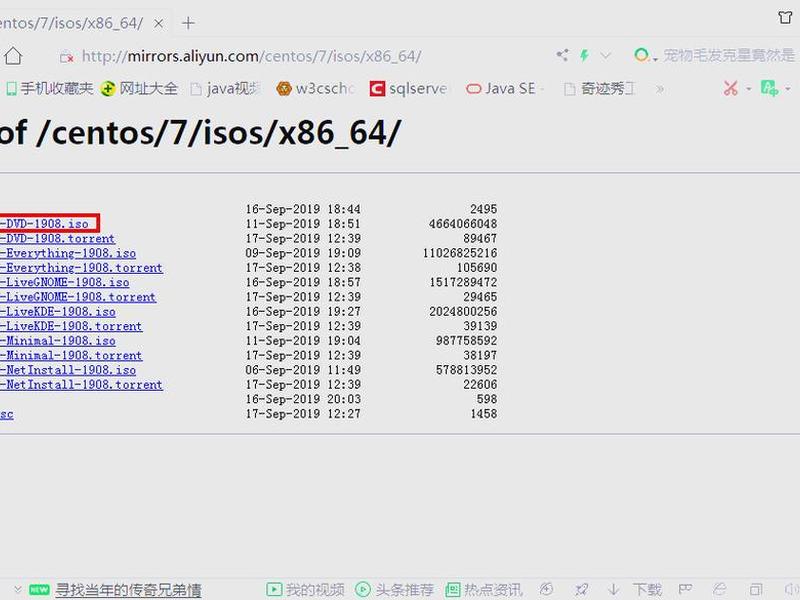The width and height of the screenshot is (800, 600).
Task: Expand the status bar news chevron
Action: pyautogui.click(x=18, y=589)
